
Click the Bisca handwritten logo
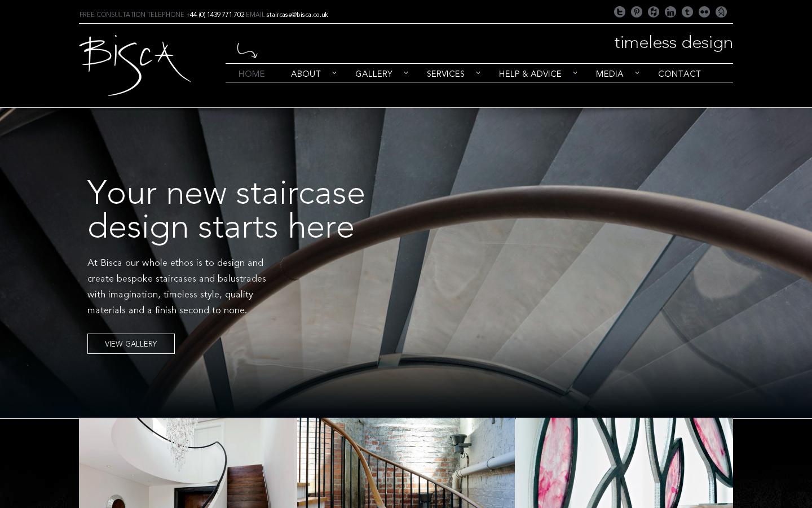point(135,65)
